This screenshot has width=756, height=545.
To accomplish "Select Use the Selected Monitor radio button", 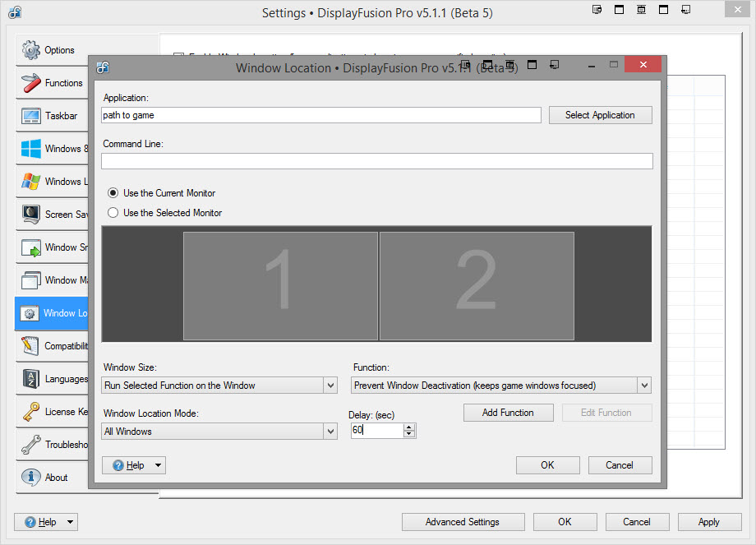I will [113, 213].
